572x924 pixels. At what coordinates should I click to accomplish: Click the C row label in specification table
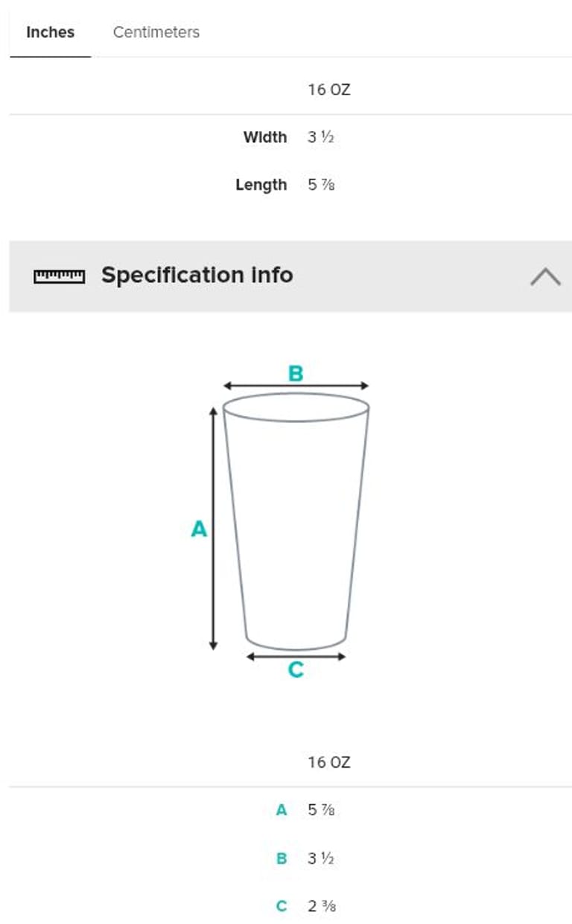pyautogui.click(x=282, y=906)
